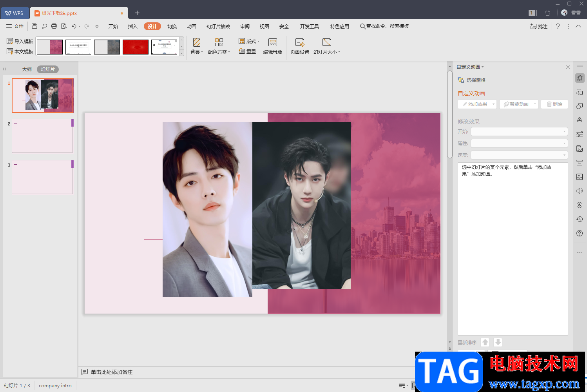
Task: Expand the 配色方案 color scheme dropdown
Action: coord(219,46)
